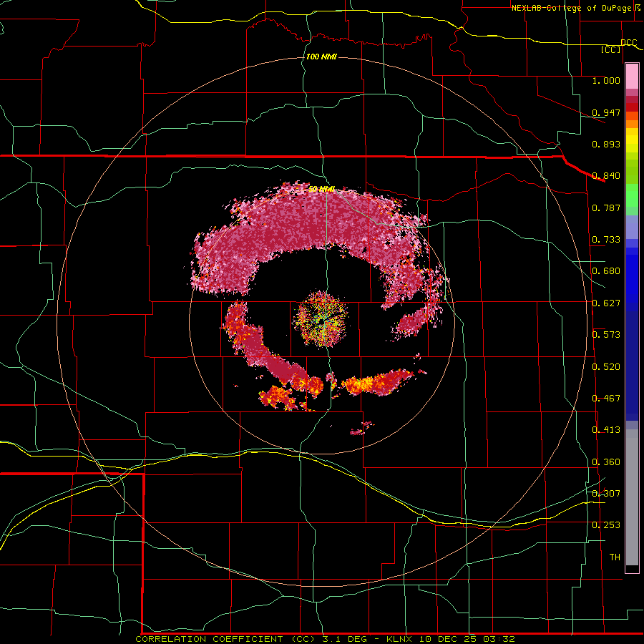Select the 0.787 scale value
This screenshot has width=644, height=644.
[606, 208]
